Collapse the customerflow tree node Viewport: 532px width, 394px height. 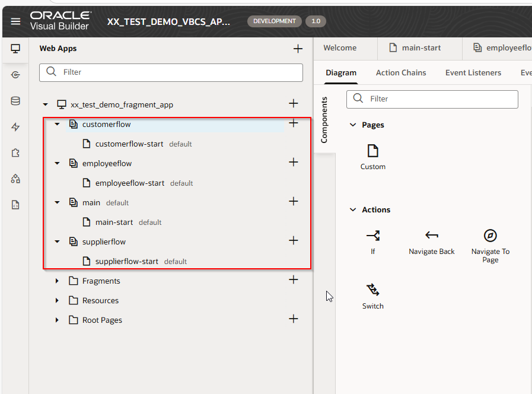pyautogui.click(x=58, y=125)
